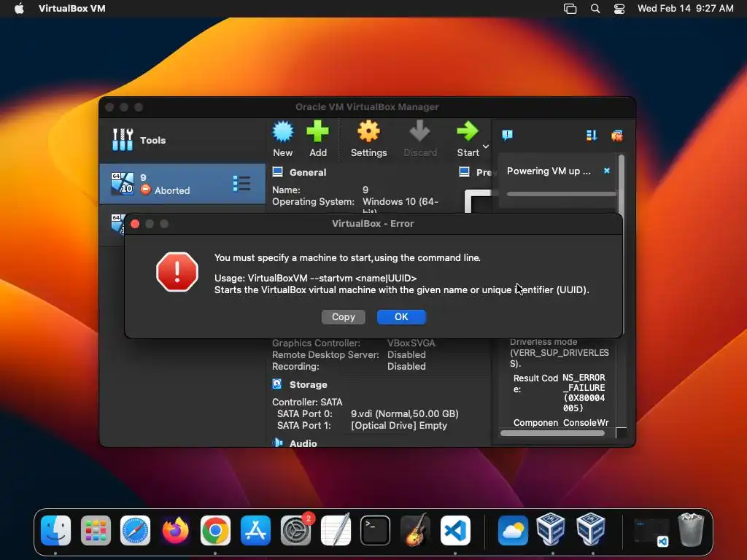Click OK in the error dialog
Image resolution: width=747 pixels, height=560 pixels.
(x=401, y=317)
